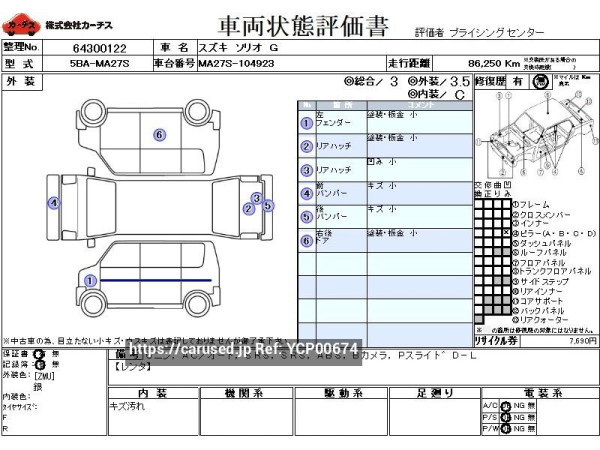Select the 機関系 column header

[244, 392]
